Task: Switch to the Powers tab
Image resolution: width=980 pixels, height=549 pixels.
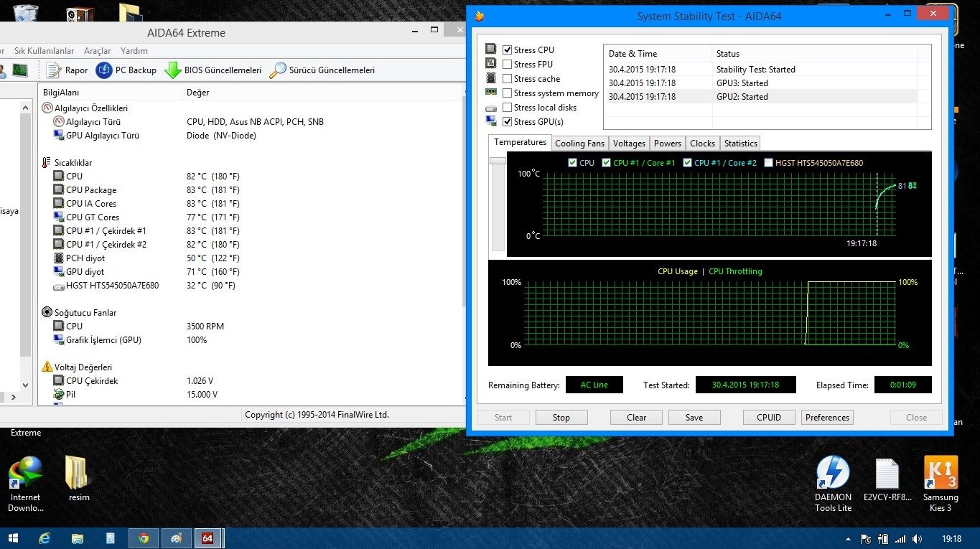Action: tap(668, 144)
